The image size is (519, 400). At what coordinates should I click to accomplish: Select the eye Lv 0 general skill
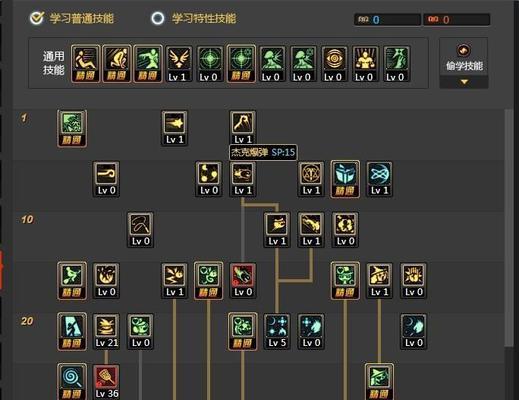click(333, 64)
